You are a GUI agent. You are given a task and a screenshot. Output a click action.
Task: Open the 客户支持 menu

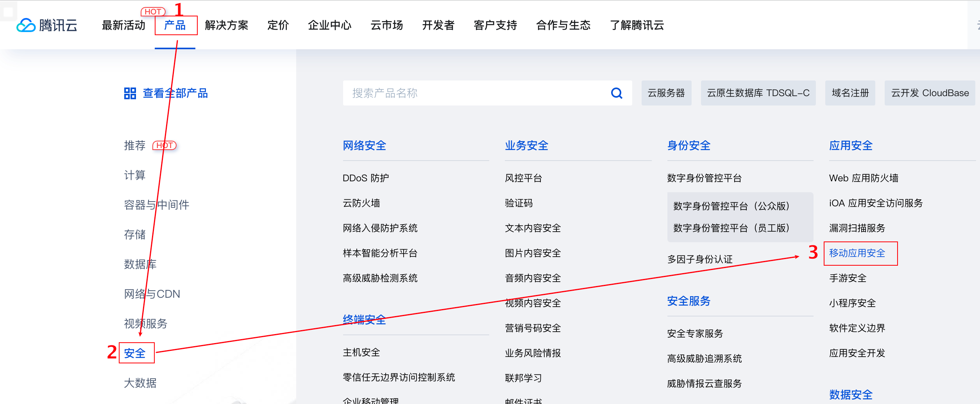[x=495, y=25]
